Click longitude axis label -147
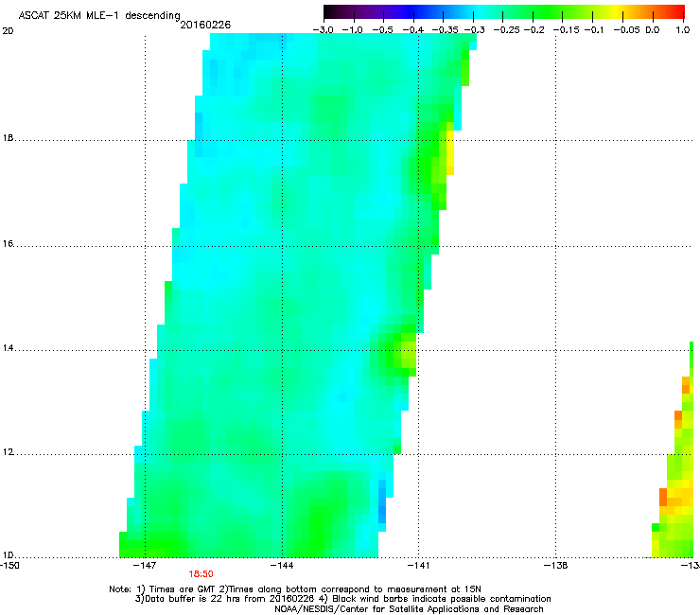This screenshot has height=615, width=700. coord(146,566)
